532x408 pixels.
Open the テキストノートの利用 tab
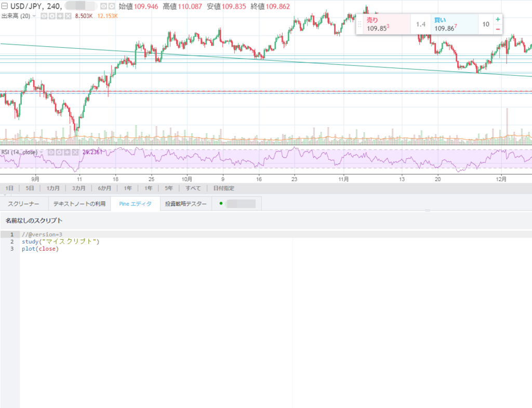tap(79, 203)
